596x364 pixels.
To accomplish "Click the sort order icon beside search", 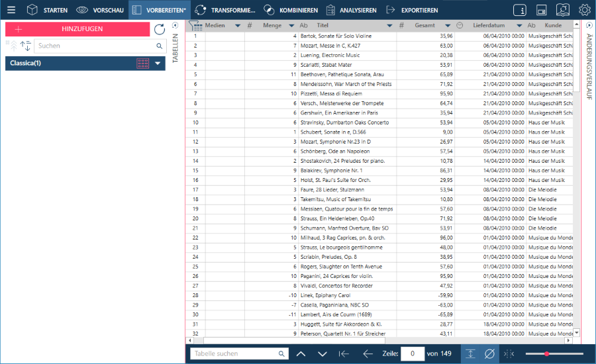I will 25,46.
